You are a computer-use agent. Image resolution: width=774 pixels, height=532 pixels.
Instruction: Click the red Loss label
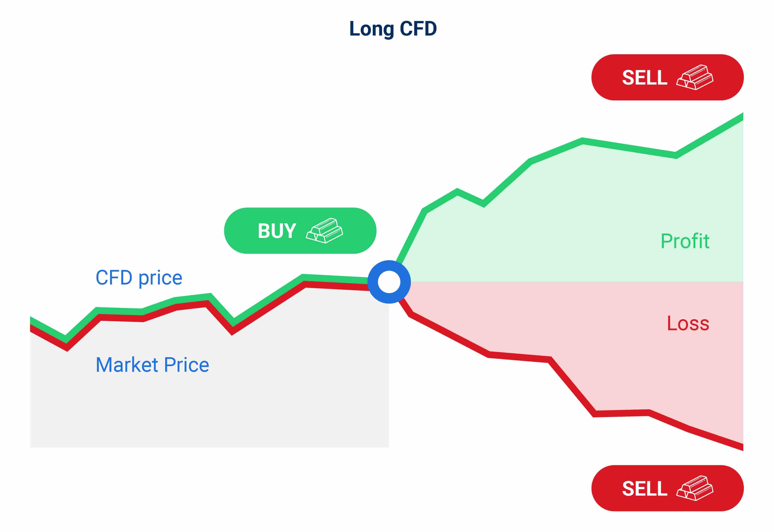click(x=688, y=323)
